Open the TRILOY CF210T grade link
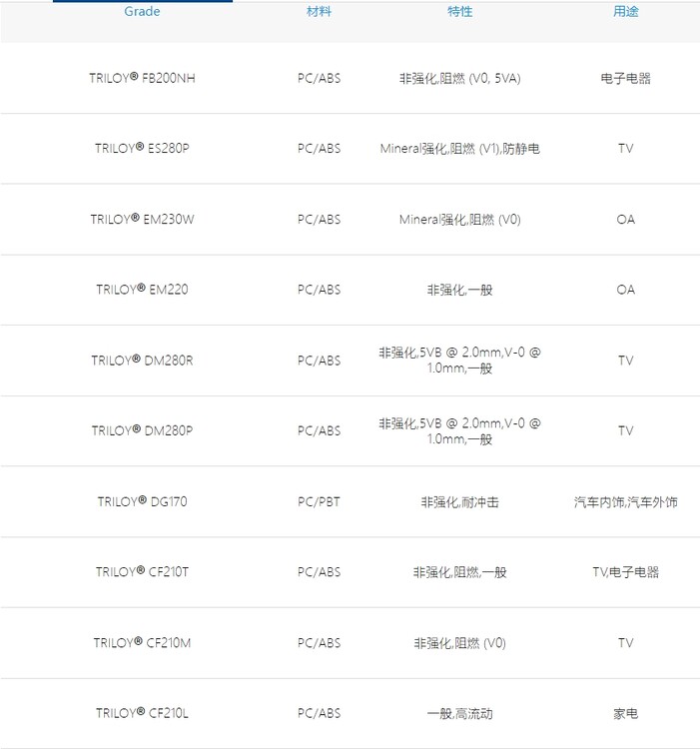The width and height of the screenshot is (700, 749). (142, 572)
